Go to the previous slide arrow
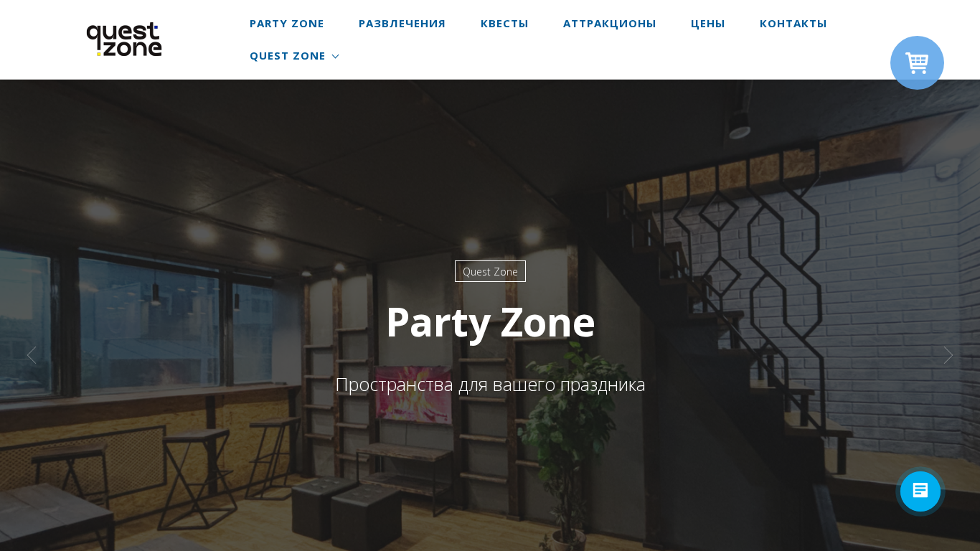Image resolution: width=980 pixels, height=551 pixels. 32,355
